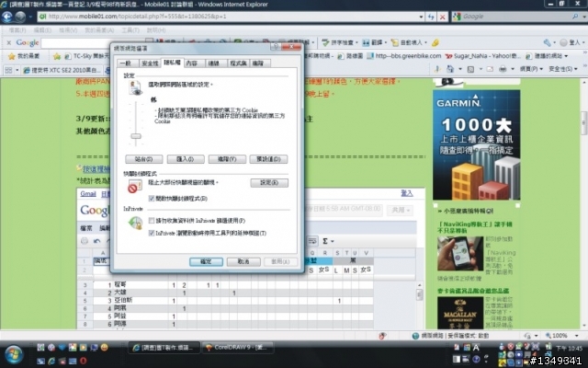Click the spell check icon 拼字檢查
Viewport: 588px width, 368px height.
[x=325, y=43]
